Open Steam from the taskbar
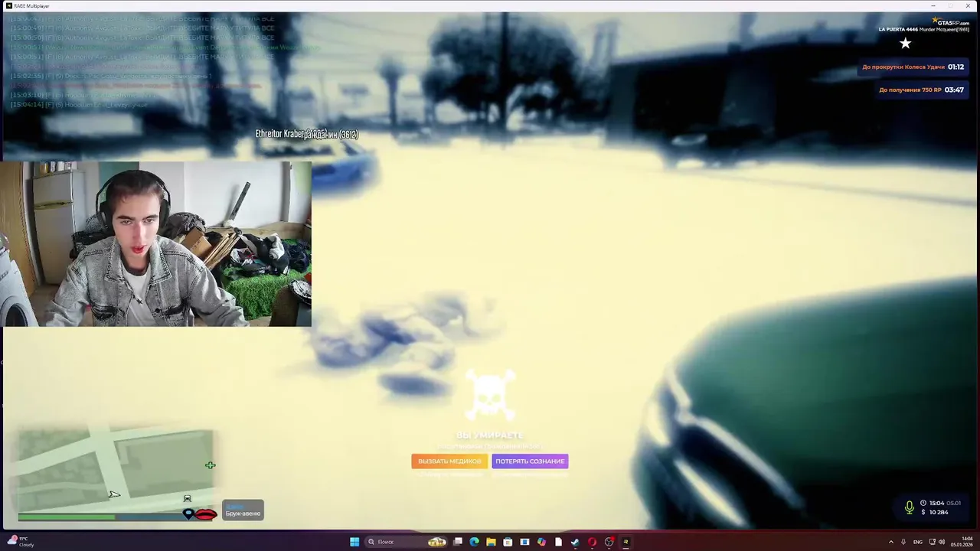This screenshot has height=551, width=980. click(x=575, y=542)
